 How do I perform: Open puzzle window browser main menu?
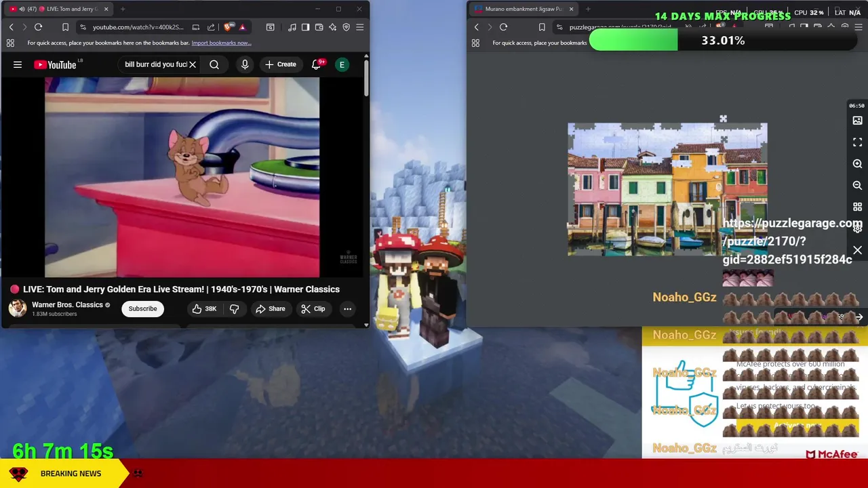859,27
